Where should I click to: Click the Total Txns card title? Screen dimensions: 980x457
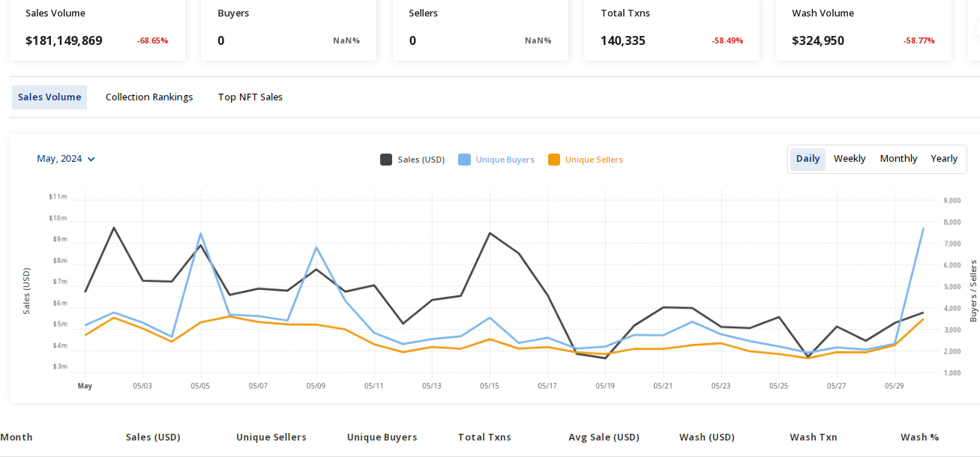(x=625, y=13)
